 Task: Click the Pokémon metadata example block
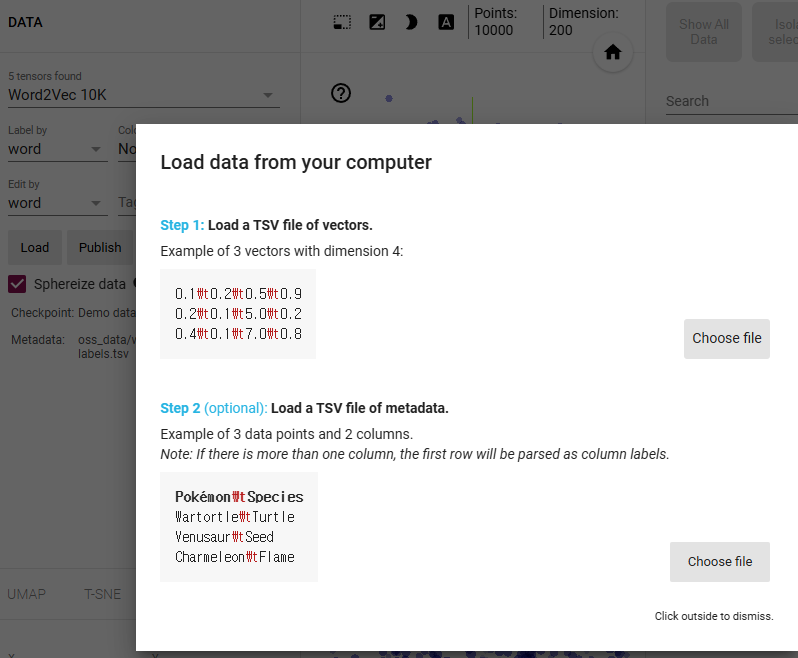[x=239, y=527]
